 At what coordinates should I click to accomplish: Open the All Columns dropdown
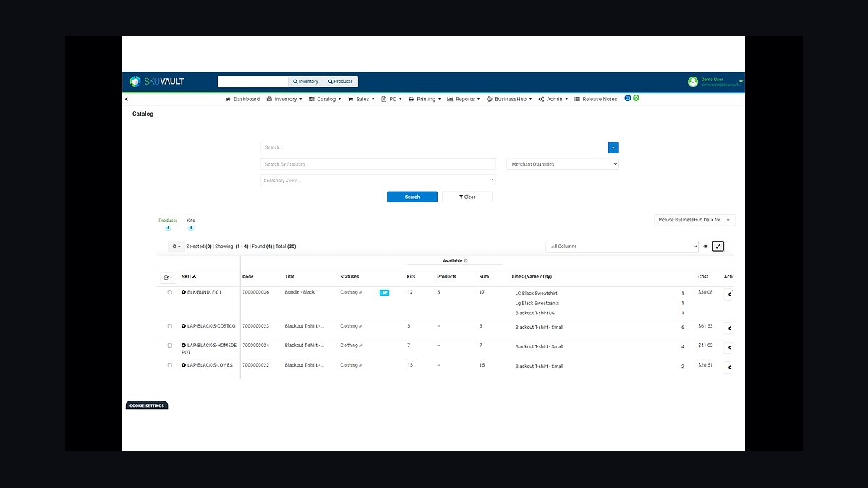coord(622,247)
